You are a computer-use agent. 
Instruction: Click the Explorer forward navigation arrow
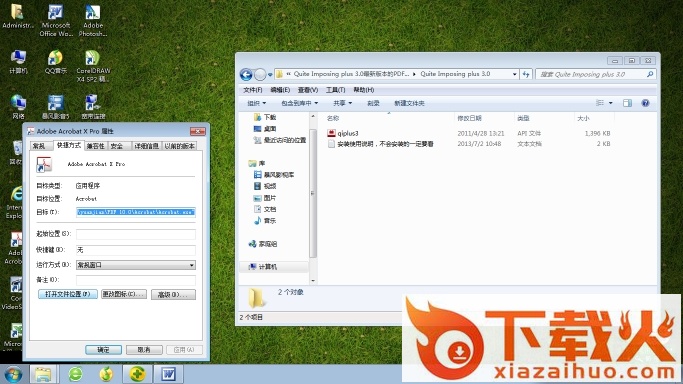pos(260,74)
